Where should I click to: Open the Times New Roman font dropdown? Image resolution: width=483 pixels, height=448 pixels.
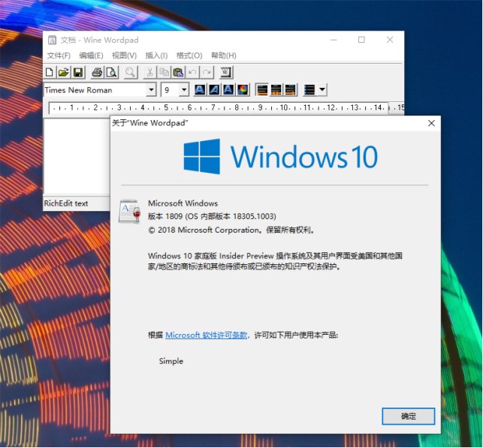click(x=151, y=90)
